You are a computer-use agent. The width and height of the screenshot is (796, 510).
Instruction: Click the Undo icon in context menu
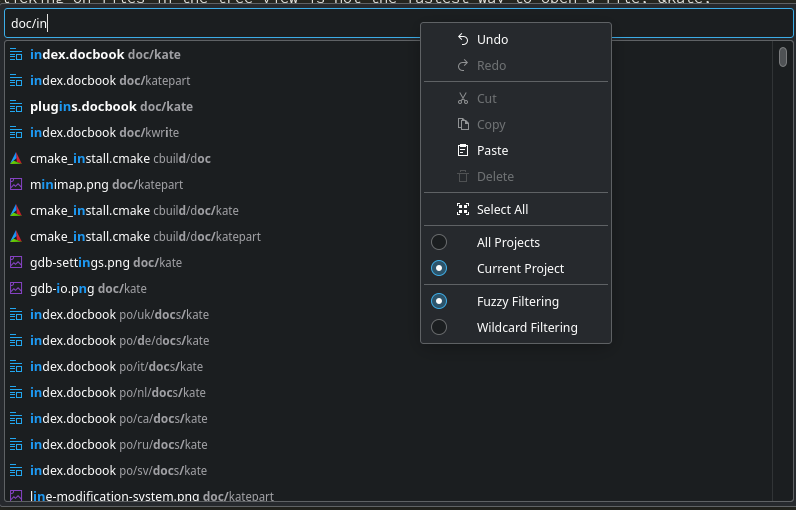point(462,39)
